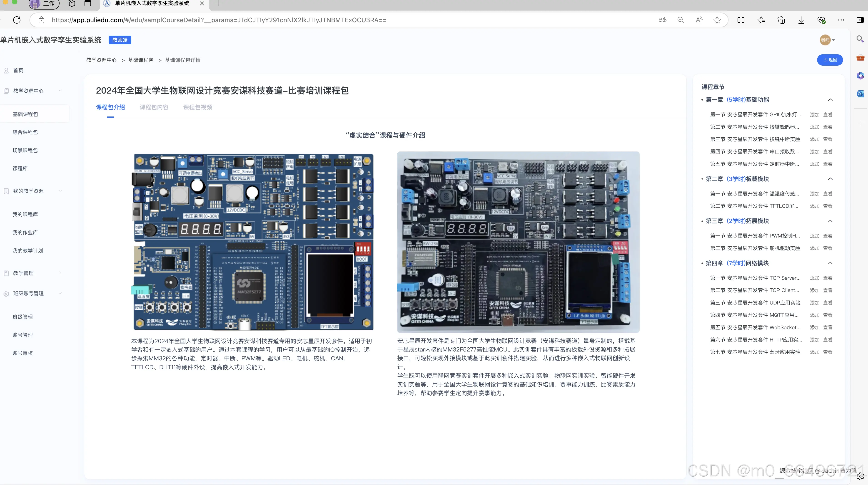Viewport: 868px width, 485px height.
Task: Open Outlook icon in browser sidebar
Action: (860, 94)
